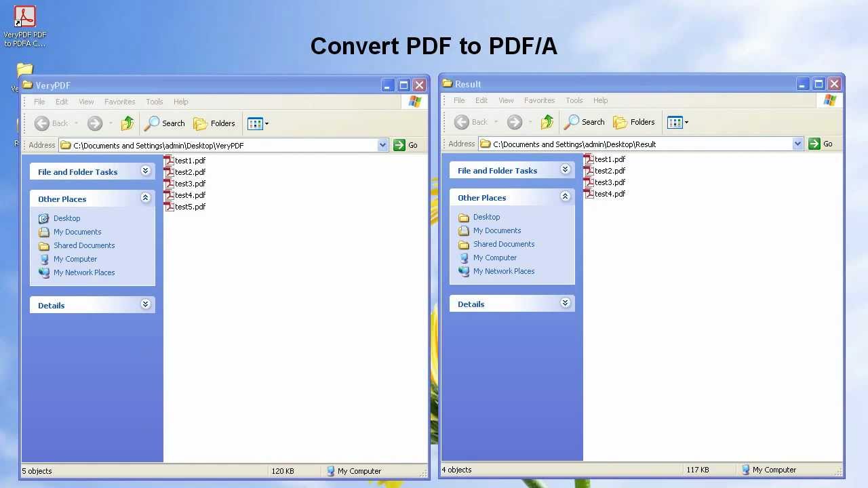Click Up folder icon in VeryPDF window
Image resolution: width=868 pixels, height=488 pixels.
(x=127, y=123)
